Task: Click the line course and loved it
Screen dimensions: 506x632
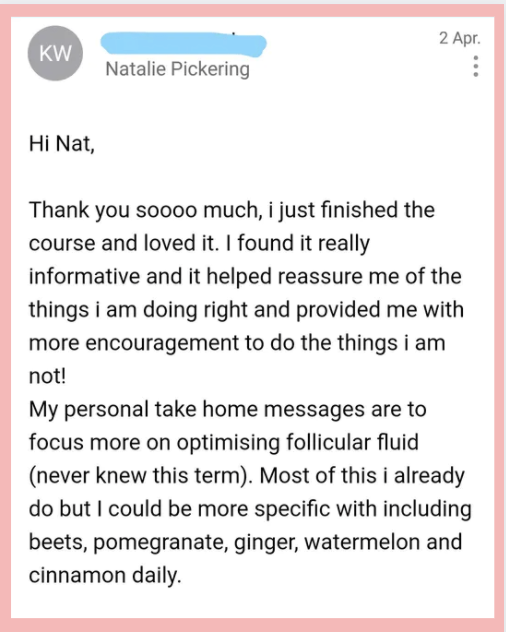Action: click(199, 243)
